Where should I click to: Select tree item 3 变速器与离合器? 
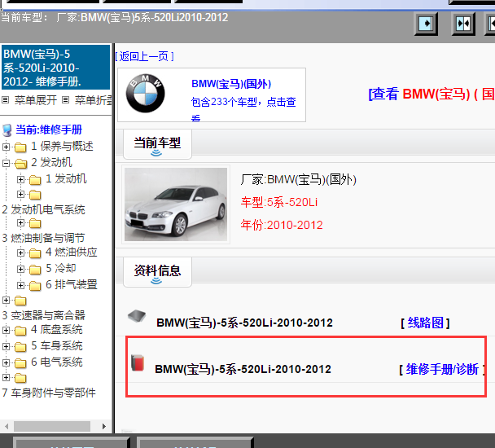pyautogui.click(x=43, y=315)
